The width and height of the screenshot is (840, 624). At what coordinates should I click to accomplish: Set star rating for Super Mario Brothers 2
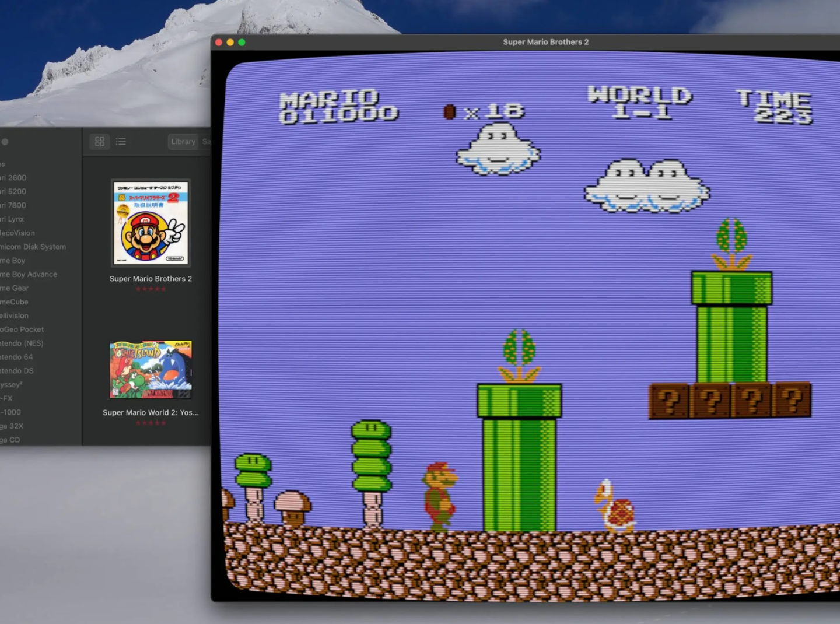pos(151,289)
